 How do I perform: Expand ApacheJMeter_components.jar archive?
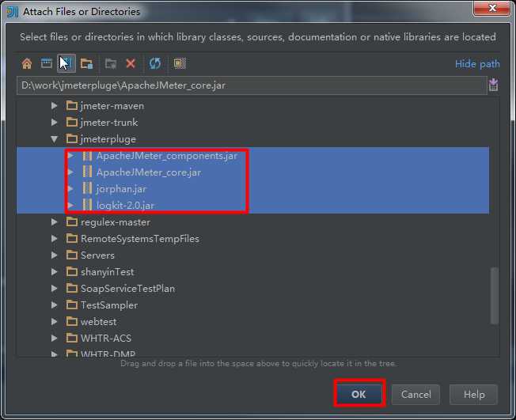(70, 156)
